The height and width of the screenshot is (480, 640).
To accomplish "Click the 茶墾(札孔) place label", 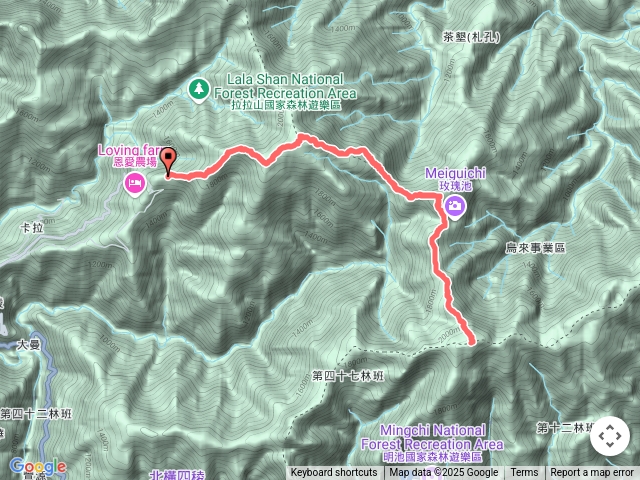I will pos(471,37).
